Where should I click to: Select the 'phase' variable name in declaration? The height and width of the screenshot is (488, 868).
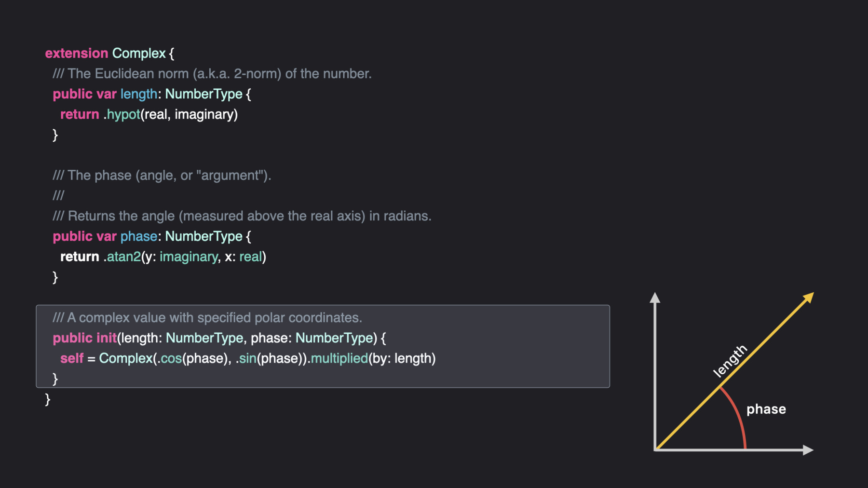(x=139, y=236)
